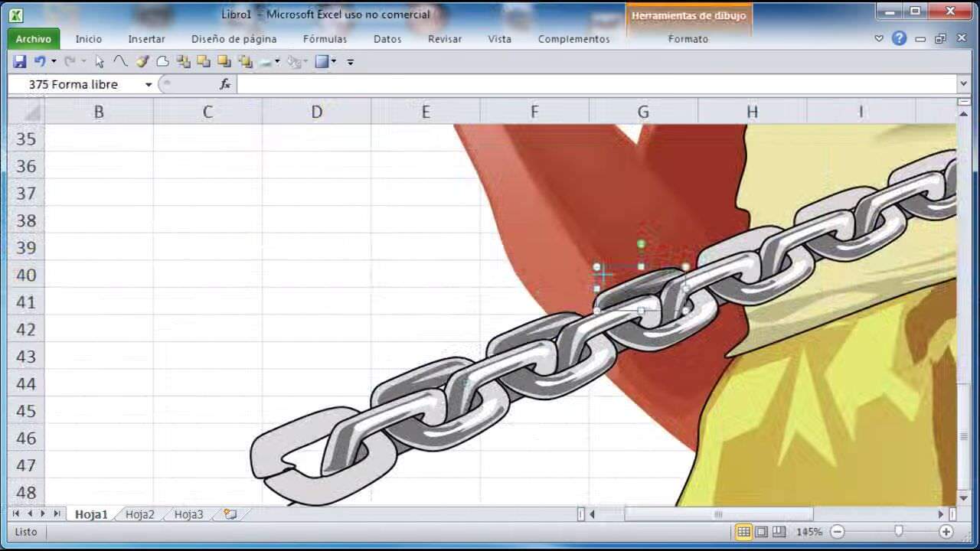Click the 145% zoom level button
Viewport: 980px width, 551px height.
tap(809, 532)
